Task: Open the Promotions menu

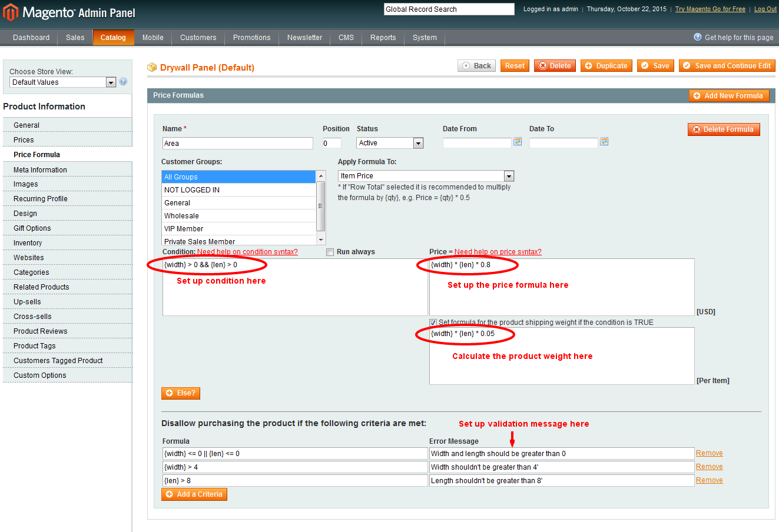Action: 251,38
